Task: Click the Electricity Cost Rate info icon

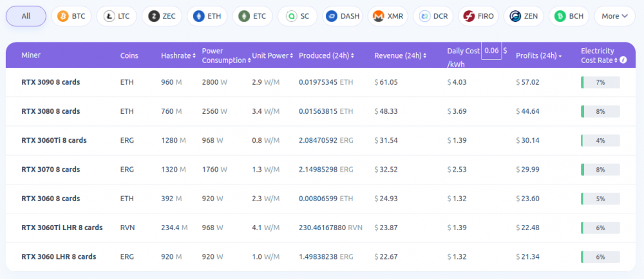Action: coord(623,60)
